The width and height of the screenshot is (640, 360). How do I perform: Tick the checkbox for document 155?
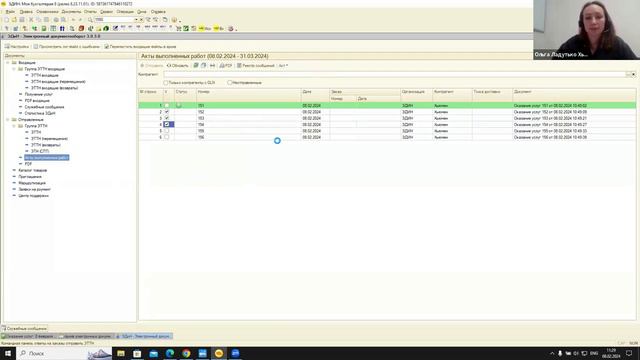point(167,131)
